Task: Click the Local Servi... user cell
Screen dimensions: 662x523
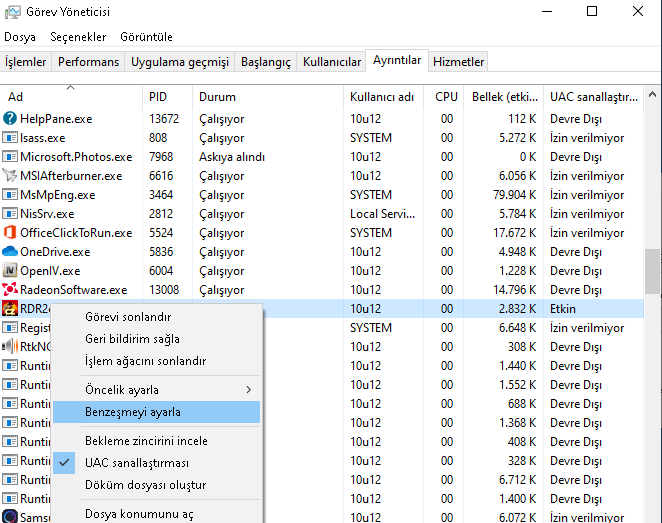Action: [x=383, y=214]
